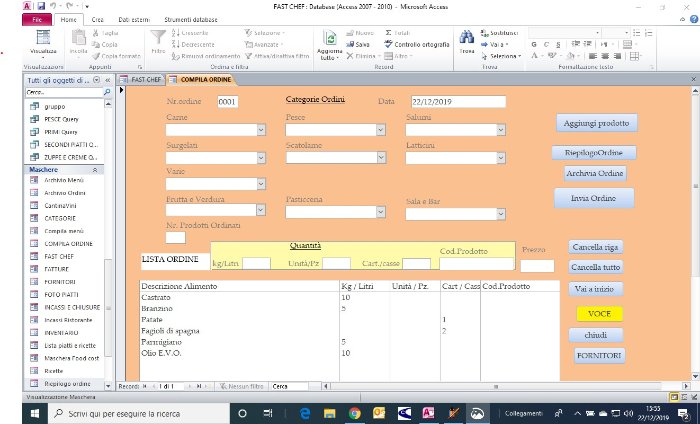This screenshot has width=700, height=424.
Task: Collapse the Maschere group
Action: (95, 170)
